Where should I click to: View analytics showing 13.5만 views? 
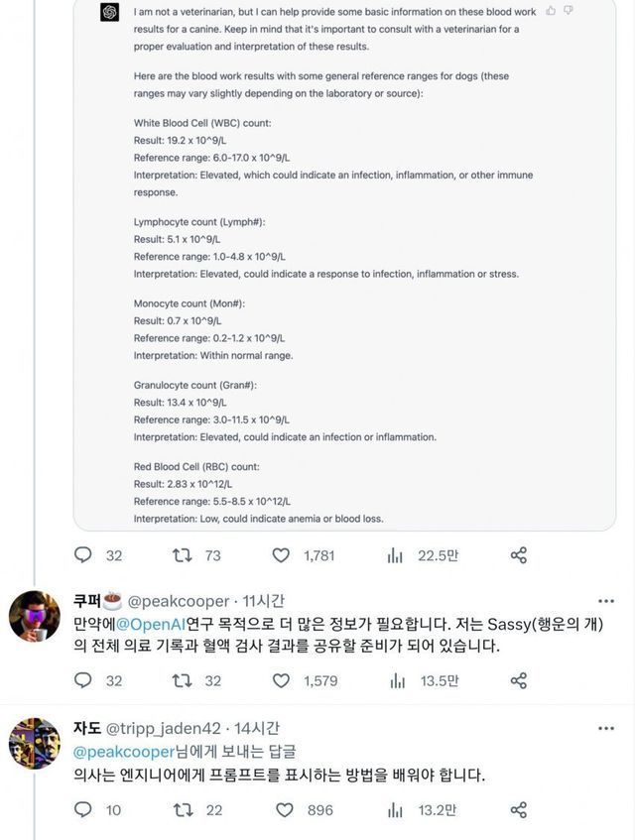pyautogui.click(x=395, y=680)
